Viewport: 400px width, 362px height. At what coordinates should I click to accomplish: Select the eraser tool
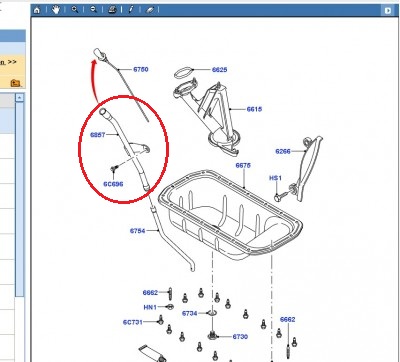[150, 10]
